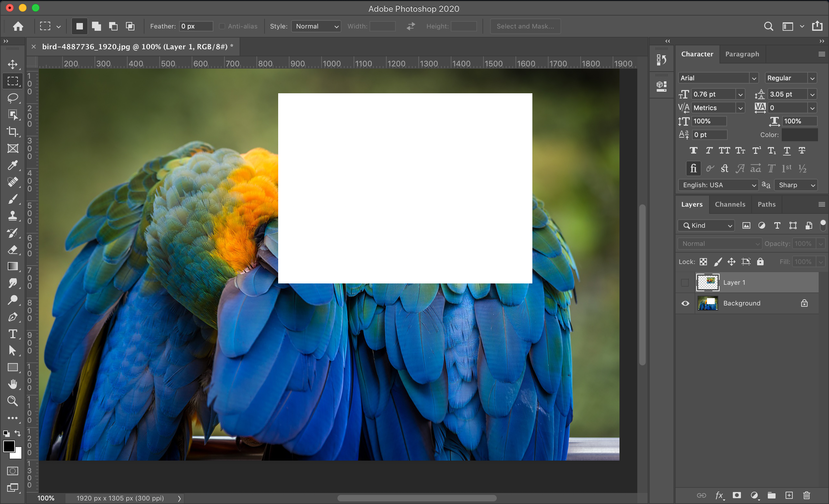Click the delete layer trash icon

806,495
